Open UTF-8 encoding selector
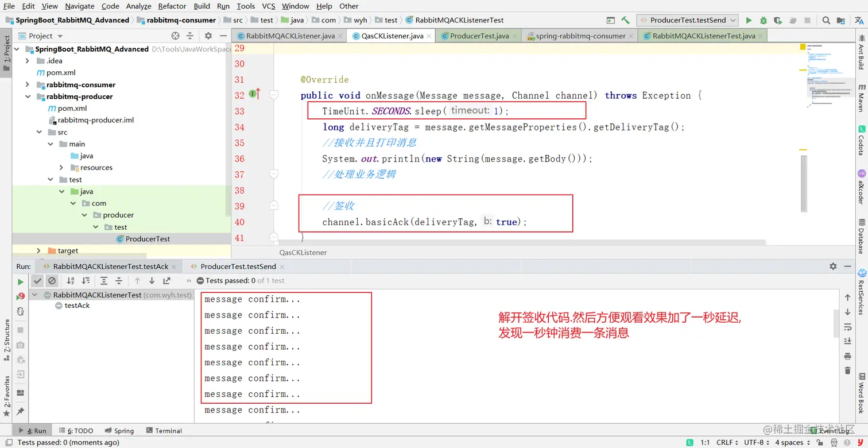The height and width of the screenshot is (448, 868). click(x=757, y=442)
